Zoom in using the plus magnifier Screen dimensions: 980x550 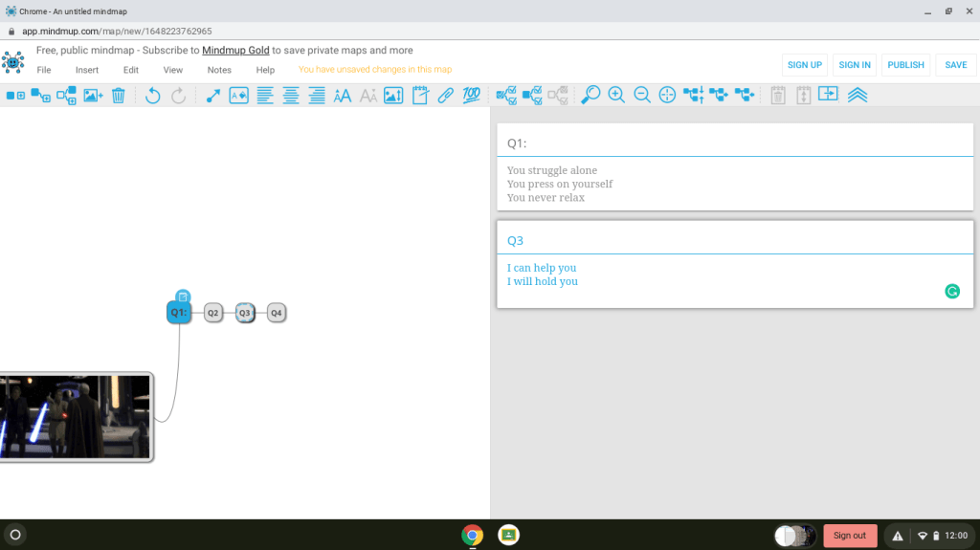(616, 96)
